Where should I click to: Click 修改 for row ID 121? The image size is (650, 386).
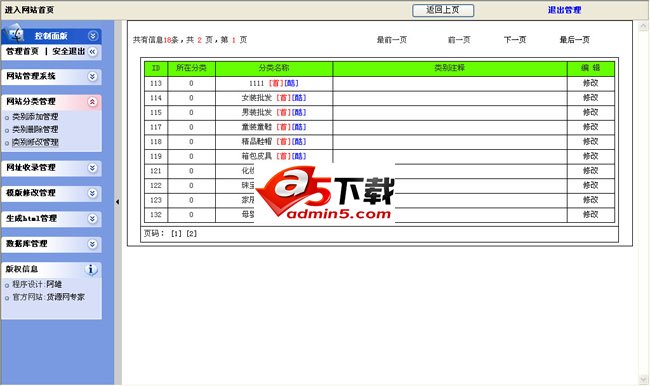[591, 171]
